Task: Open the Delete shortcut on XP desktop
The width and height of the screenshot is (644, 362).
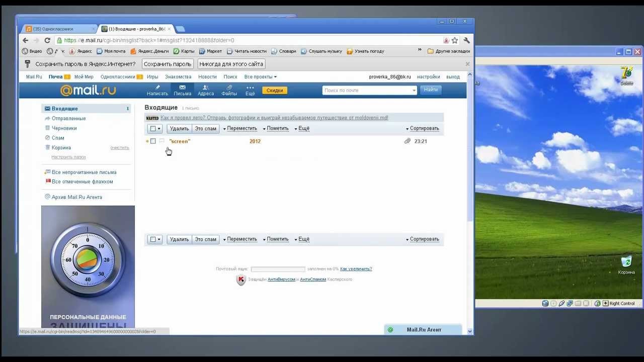Action: [626, 75]
